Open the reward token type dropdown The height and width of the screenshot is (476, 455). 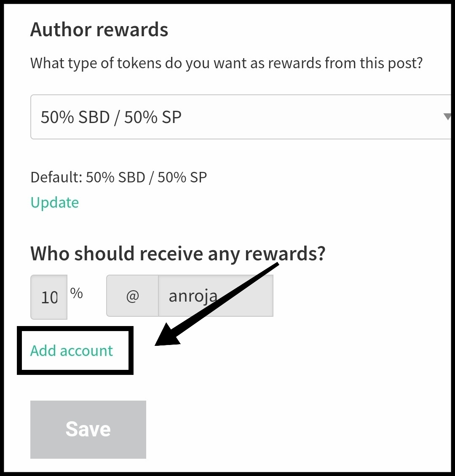click(241, 117)
